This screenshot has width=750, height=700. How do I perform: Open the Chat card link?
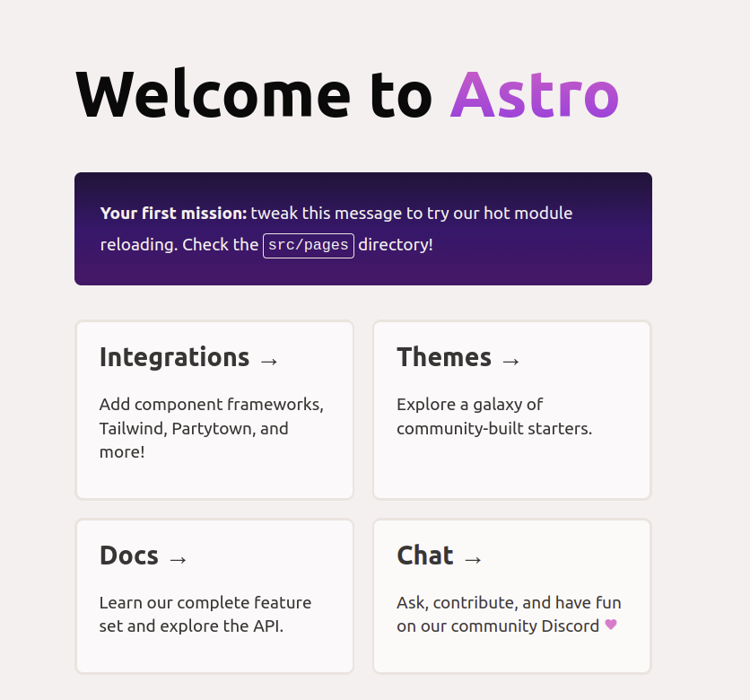511,596
